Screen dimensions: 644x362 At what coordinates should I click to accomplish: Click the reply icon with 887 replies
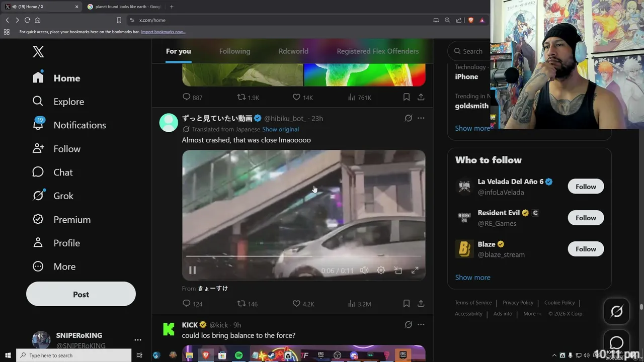[x=186, y=97]
